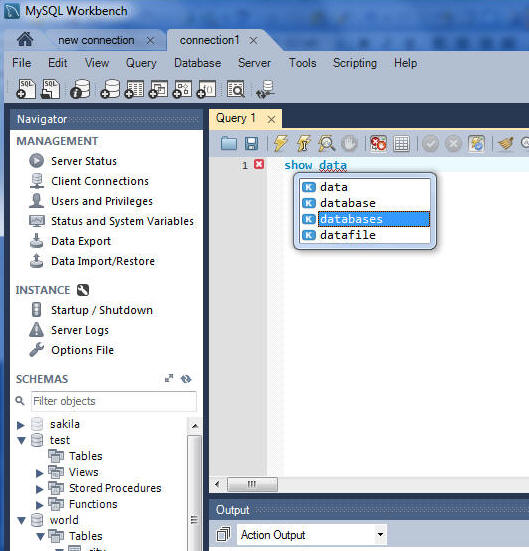Viewport: 529px width, 551px height.
Task: Open the File menu
Action: 21,63
